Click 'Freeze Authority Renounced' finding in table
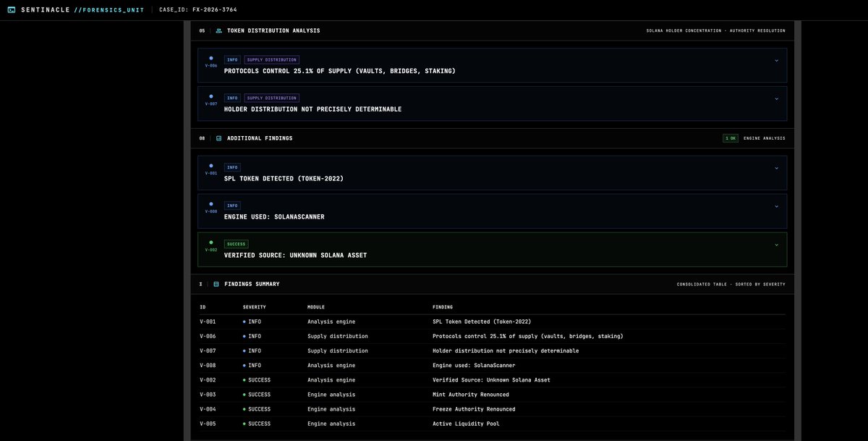 474,409
